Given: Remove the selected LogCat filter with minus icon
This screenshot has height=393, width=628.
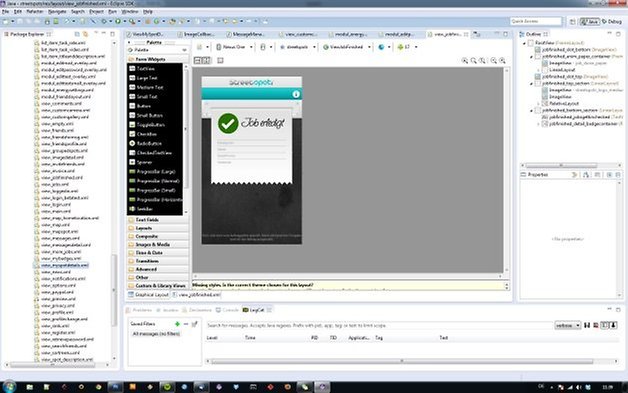Looking at the screenshot, I should [x=186, y=324].
